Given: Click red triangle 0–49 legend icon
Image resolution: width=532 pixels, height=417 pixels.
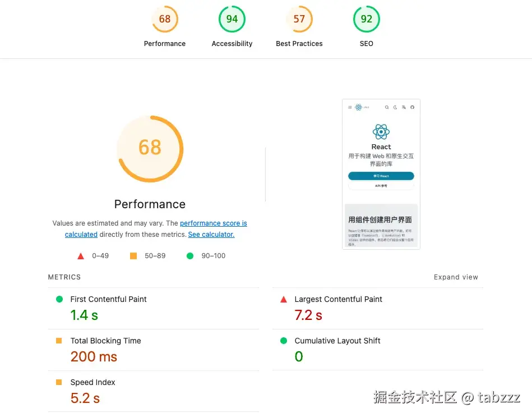Looking at the screenshot, I should (x=81, y=256).
